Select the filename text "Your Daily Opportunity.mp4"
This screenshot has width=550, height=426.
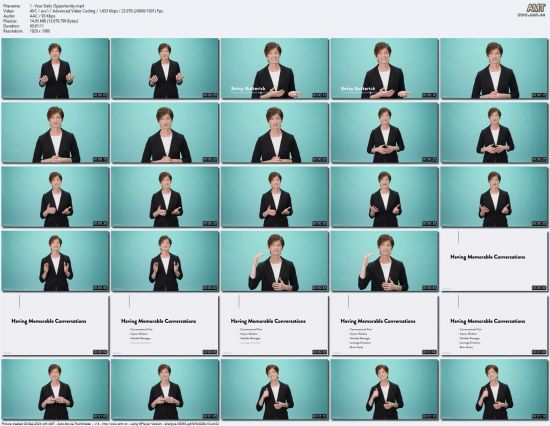57,6
